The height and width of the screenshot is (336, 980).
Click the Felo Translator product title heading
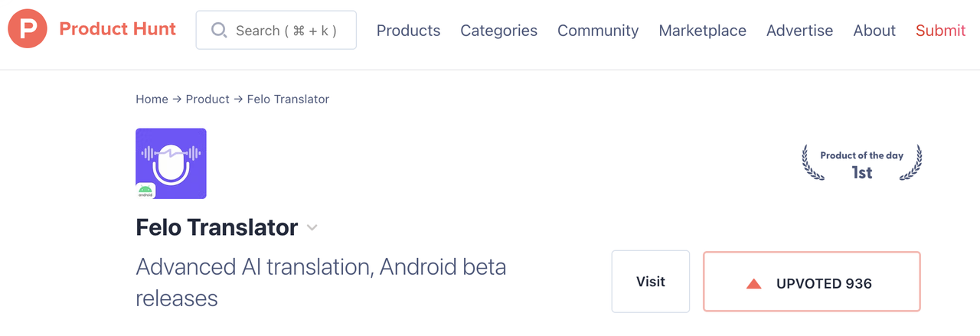(x=217, y=227)
